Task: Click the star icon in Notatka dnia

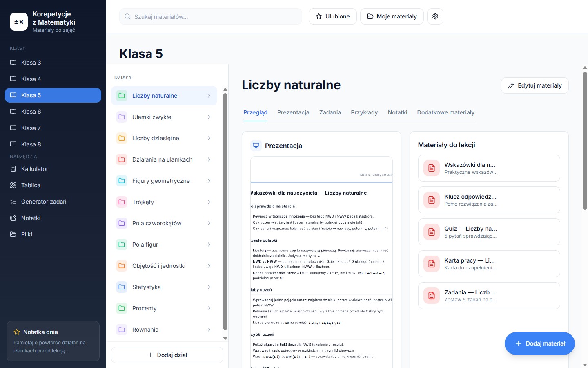Action: tap(17, 332)
